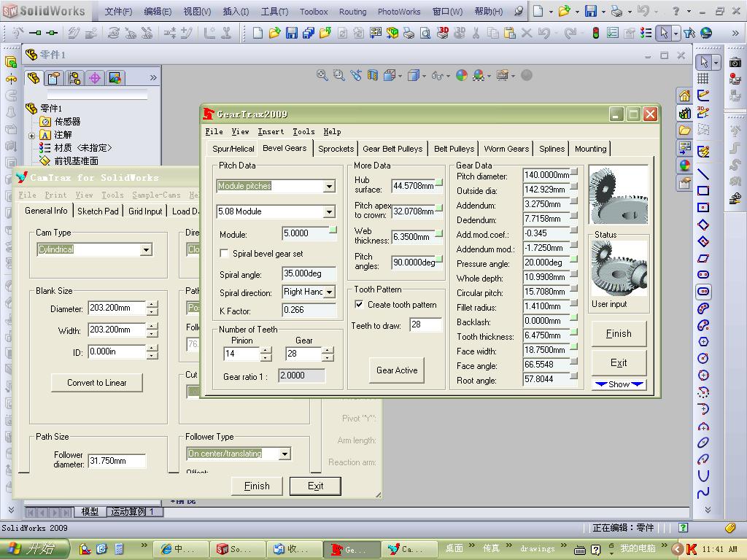Toggle the green lock beside Pitch angles

tap(438, 259)
